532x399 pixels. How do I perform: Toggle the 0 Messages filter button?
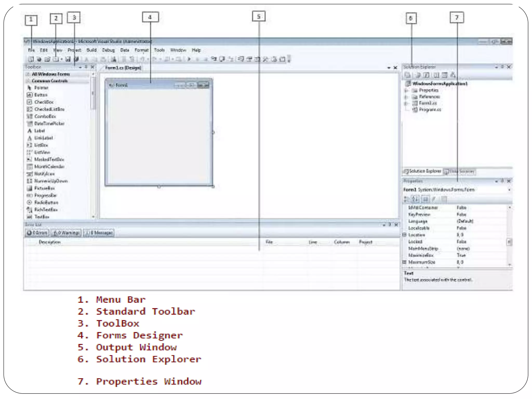tap(99, 233)
